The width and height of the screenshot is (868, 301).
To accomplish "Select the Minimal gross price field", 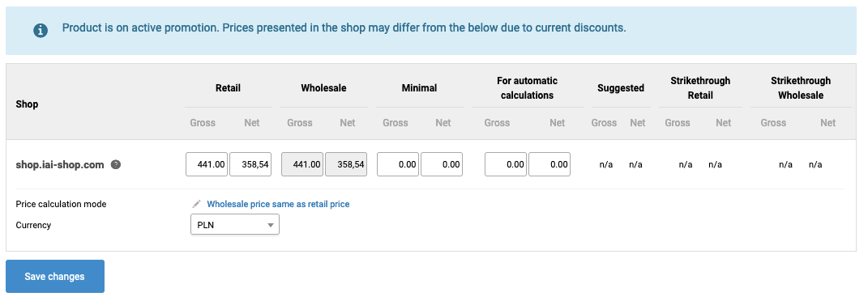I will coord(398,164).
